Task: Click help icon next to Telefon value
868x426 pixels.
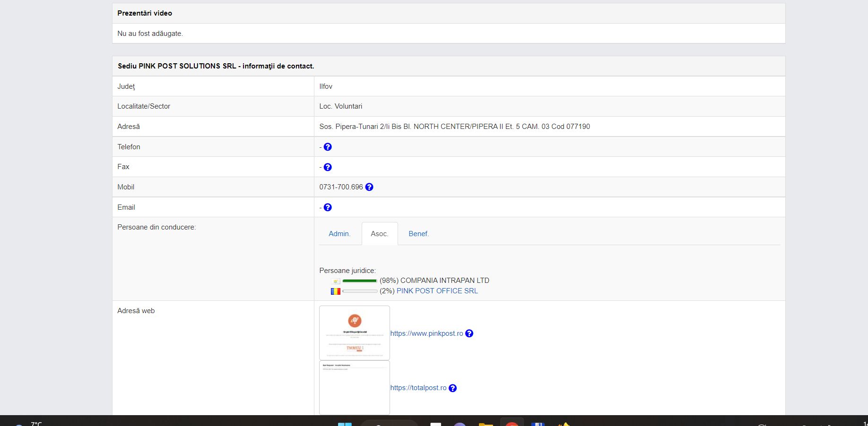Action: 328,147
